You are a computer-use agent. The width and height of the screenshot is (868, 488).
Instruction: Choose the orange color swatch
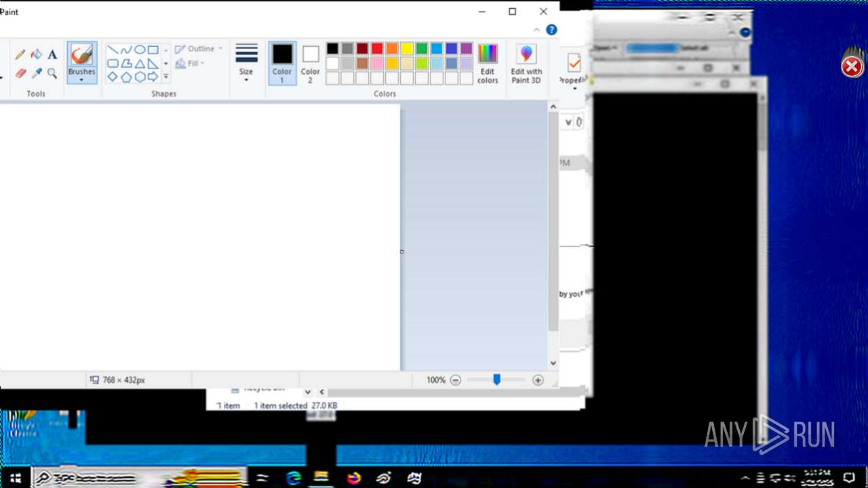(x=392, y=49)
